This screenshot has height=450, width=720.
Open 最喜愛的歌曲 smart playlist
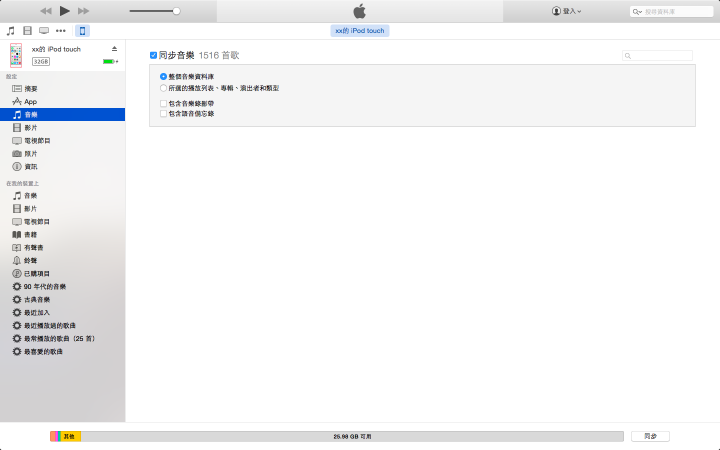(x=62, y=352)
